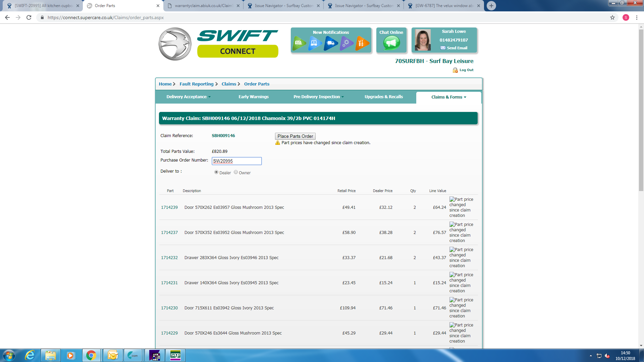This screenshot has height=362, width=644.
Task: Click the blue laptop notification icon
Action: [314, 43]
